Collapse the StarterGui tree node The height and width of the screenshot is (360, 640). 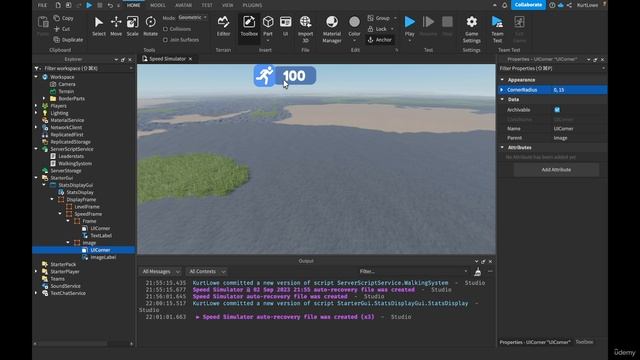click(x=36, y=178)
